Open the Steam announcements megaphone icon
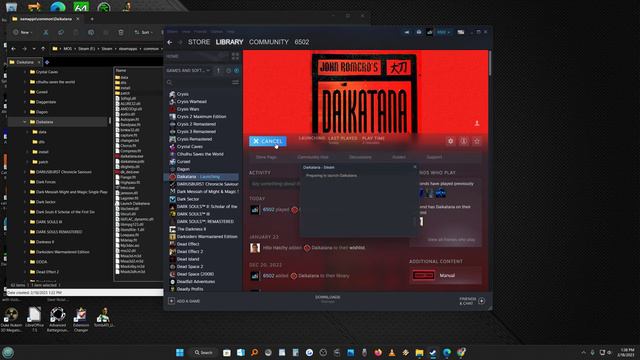Image resolution: width=640 pixels, height=360 pixels. point(407,32)
